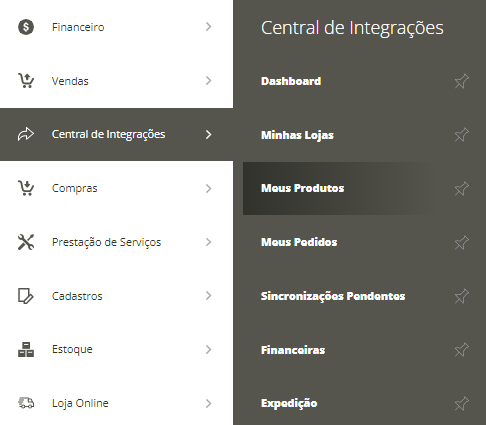This screenshot has height=425, width=486.
Task: Click the Loja Online delivery truck icon
Action: pyautogui.click(x=26, y=403)
